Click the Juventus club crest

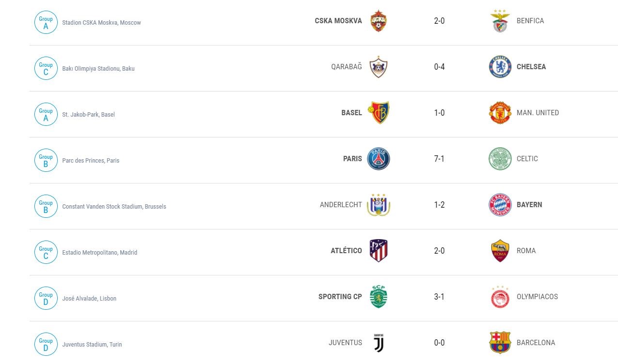point(379,343)
